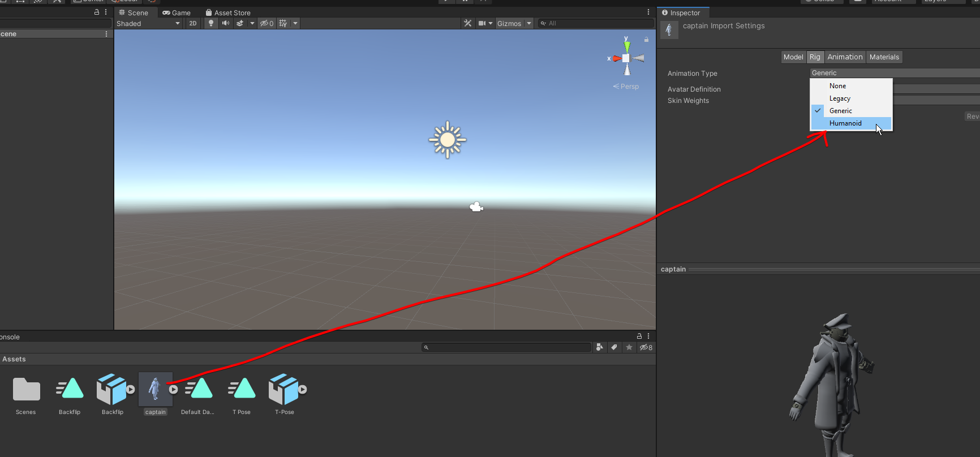Open the scene effects options arrow
Viewport: 980px width, 457px height.
[252, 23]
